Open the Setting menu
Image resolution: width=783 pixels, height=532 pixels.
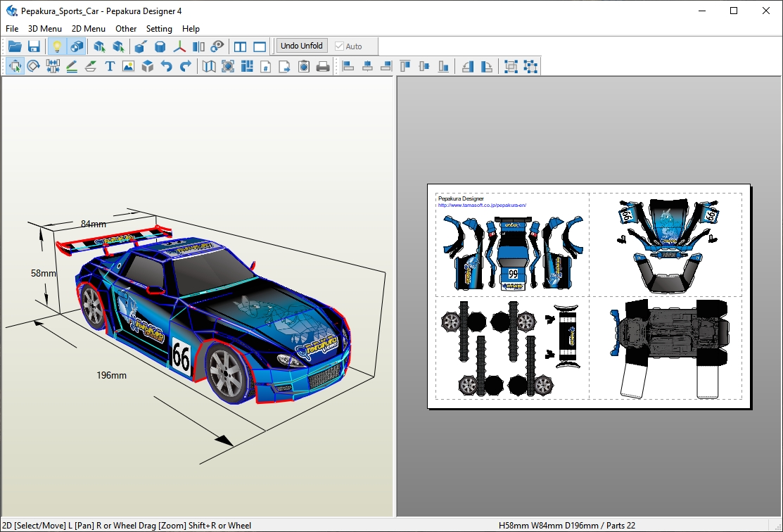pyautogui.click(x=159, y=29)
